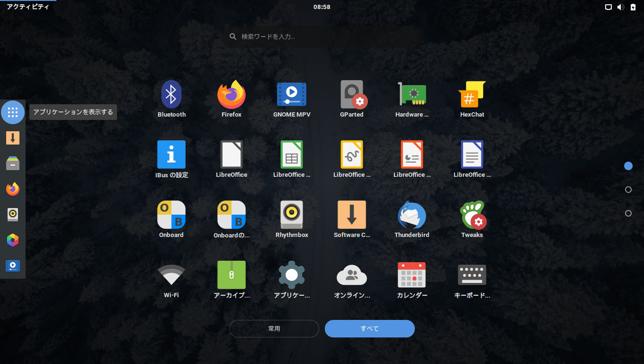Go to third app grid page indicator
Screen dimensions: 644x364
point(628,213)
